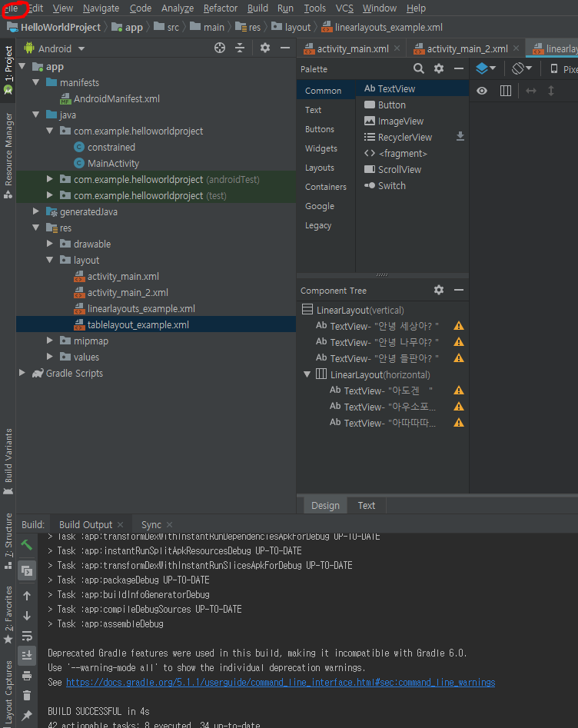Select Layouts palette category
The height and width of the screenshot is (728, 578).
click(320, 168)
